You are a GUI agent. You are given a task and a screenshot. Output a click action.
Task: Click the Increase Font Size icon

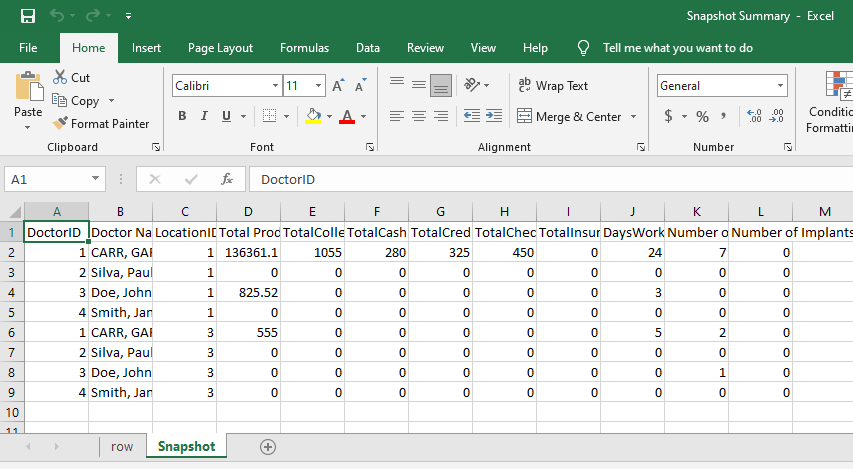[338, 86]
